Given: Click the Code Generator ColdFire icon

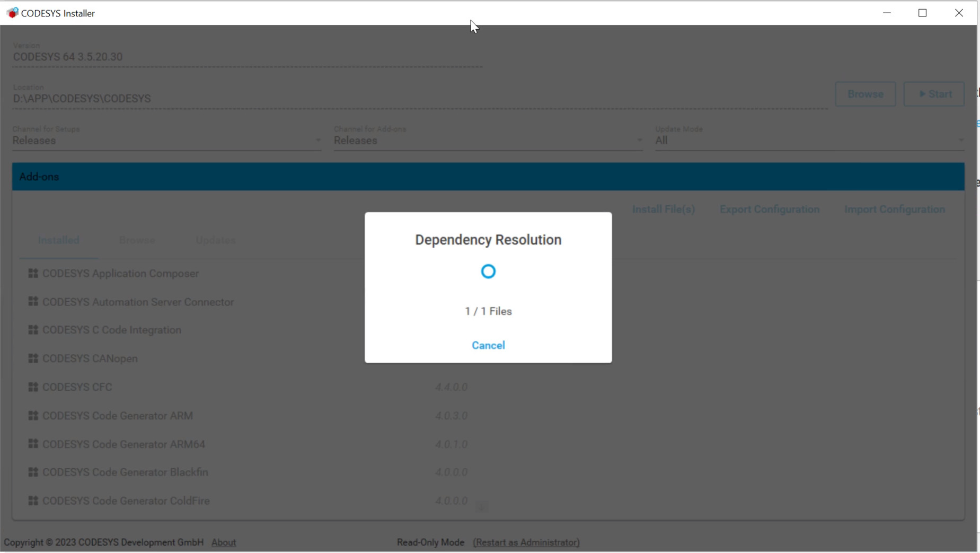Looking at the screenshot, I should pyautogui.click(x=33, y=501).
